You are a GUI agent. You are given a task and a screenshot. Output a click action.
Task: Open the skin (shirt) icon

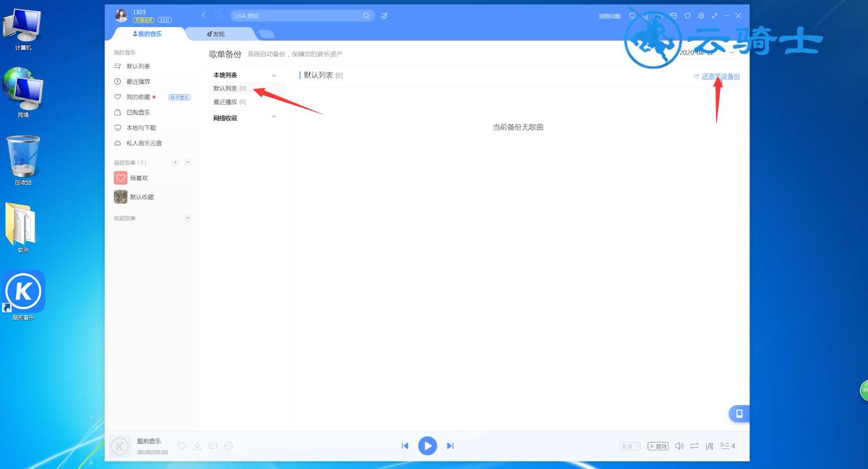pos(687,16)
